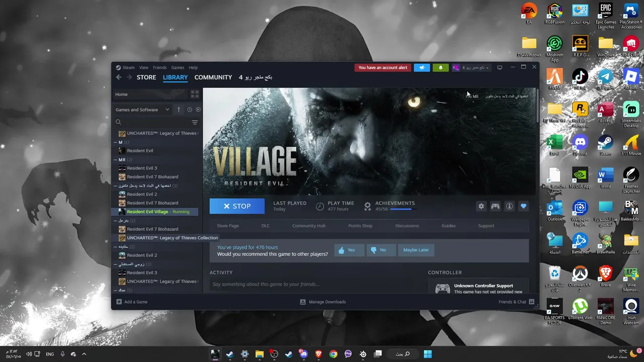Collapse the MR collection category

115,160
